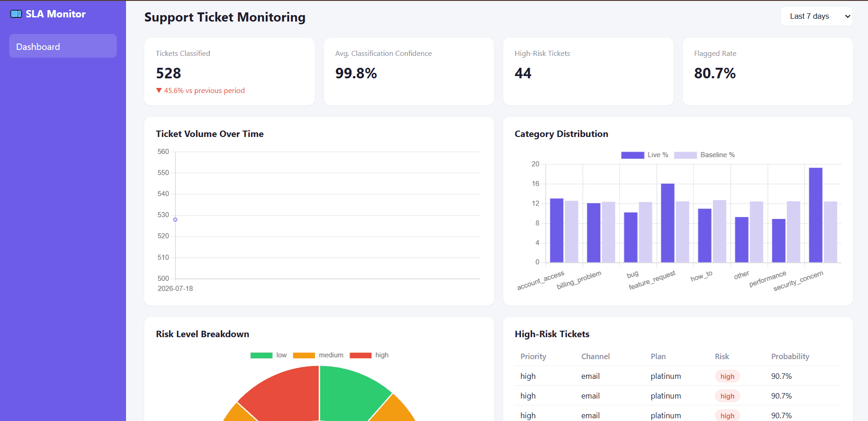
Task: Click the 99.8% confidence value
Action: 356,73
